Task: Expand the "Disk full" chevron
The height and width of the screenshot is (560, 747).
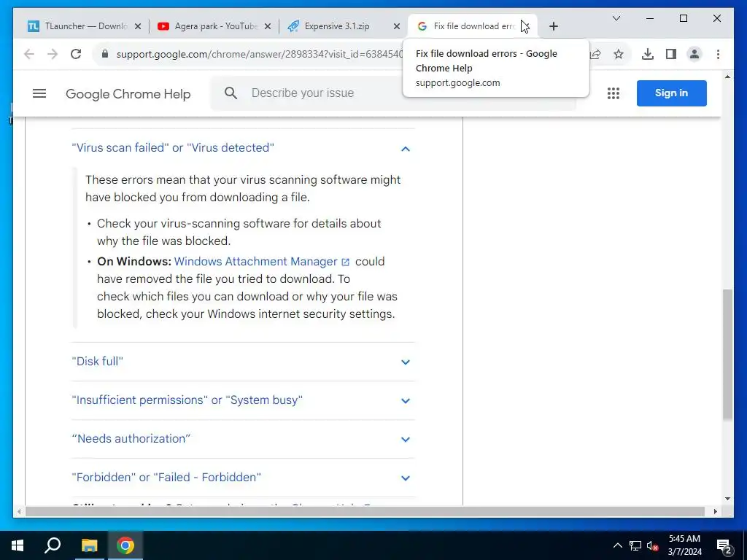Action: (406, 362)
